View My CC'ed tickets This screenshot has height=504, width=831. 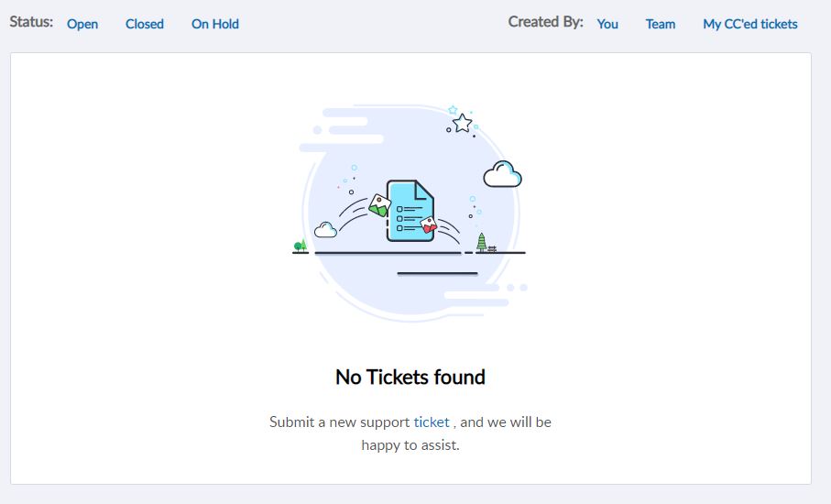[x=750, y=24]
